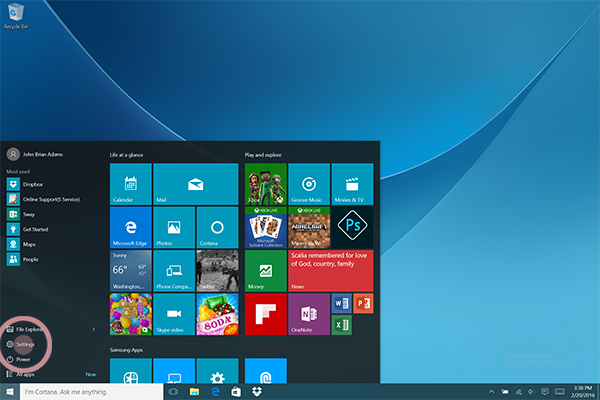Open File Explorer from taskbar
The width and height of the screenshot is (600, 400).
(x=194, y=392)
